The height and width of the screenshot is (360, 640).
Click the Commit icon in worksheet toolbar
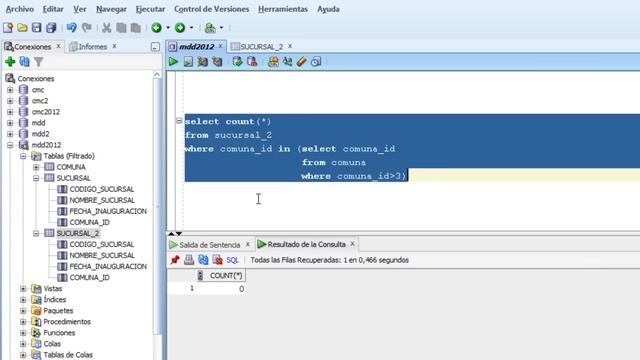pos(238,62)
